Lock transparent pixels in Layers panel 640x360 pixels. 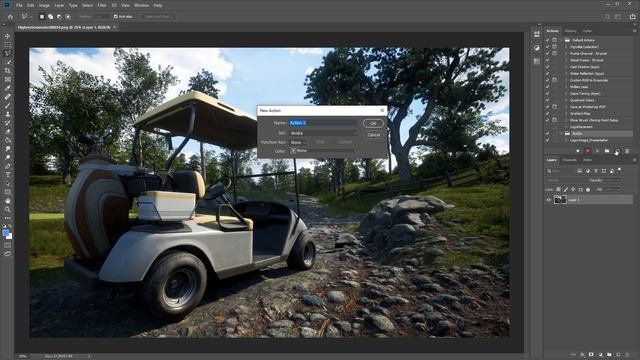pos(558,189)
